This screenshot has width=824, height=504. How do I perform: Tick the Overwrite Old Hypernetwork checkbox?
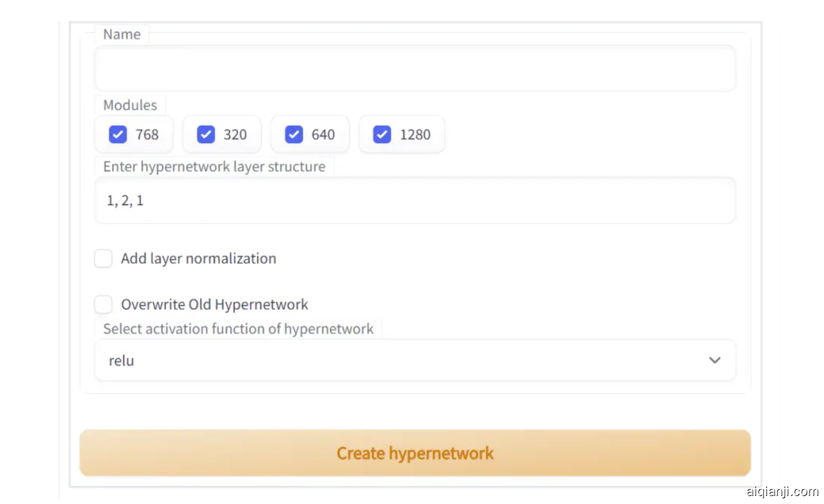103,304
